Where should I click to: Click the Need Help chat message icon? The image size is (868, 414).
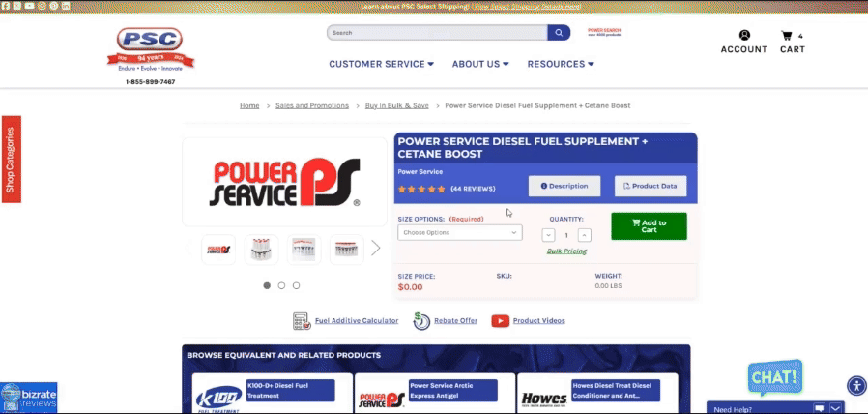tap(819, 409)
